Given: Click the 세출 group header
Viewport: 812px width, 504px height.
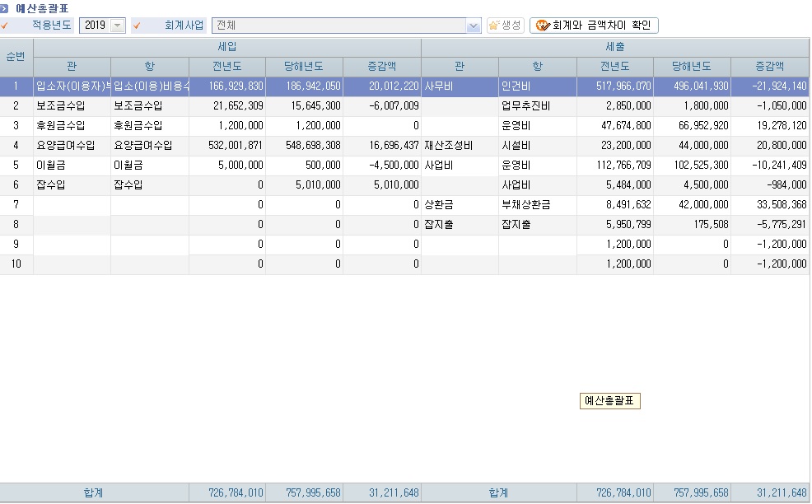Looking at the screenshot, I should [x=615, y=47].
